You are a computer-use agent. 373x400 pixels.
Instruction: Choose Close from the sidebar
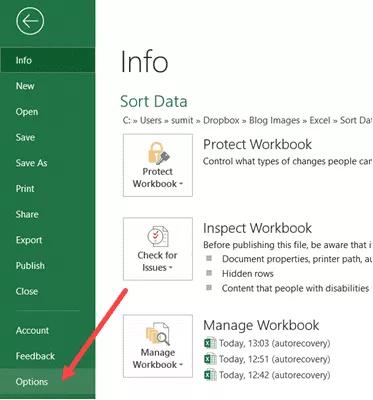[48, 291]
